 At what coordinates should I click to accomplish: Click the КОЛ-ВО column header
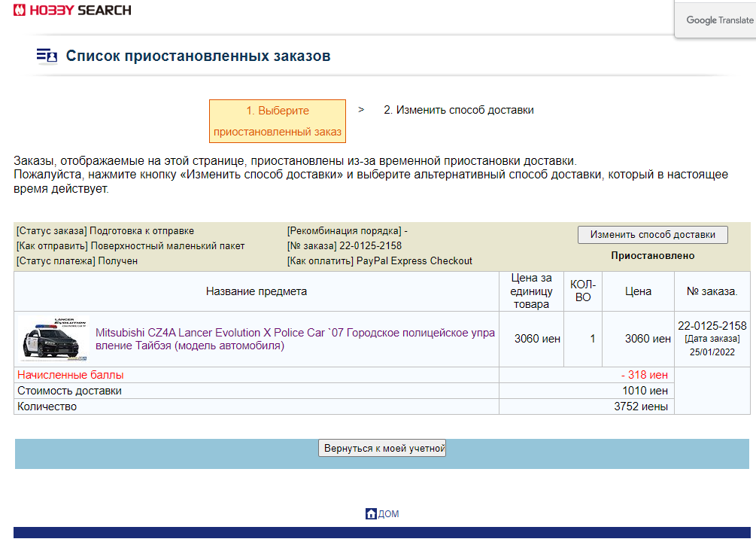click(582, 291)
